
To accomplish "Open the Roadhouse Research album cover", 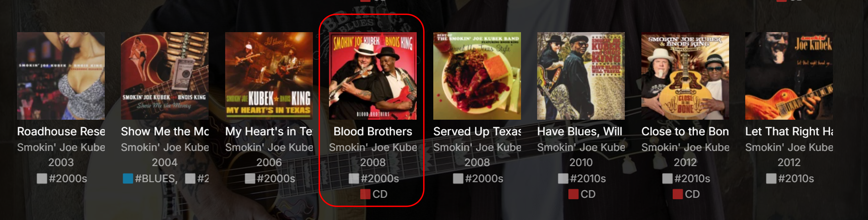I will (x=61, y=76).
